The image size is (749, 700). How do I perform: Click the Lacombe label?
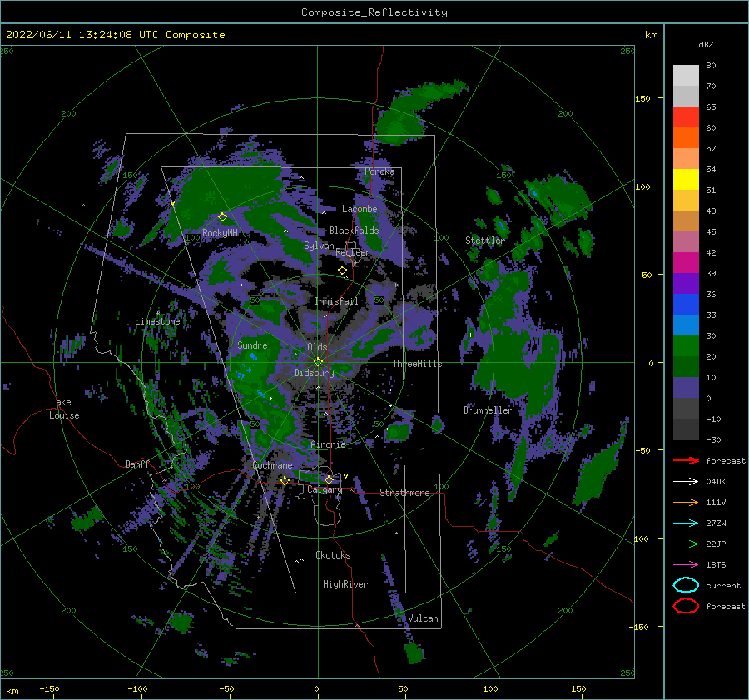360,209
